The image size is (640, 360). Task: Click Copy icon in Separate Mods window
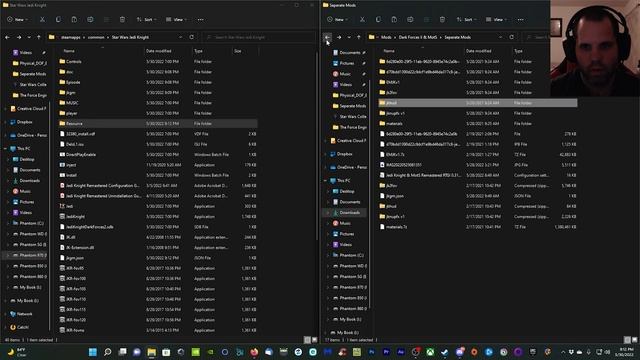(x=378, y=20)
